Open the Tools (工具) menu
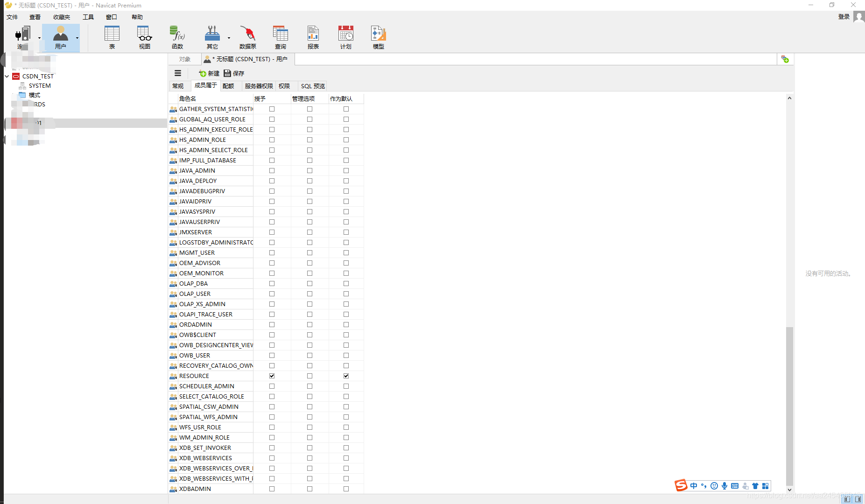Screen dimensions: 865x504 point(88,17)
